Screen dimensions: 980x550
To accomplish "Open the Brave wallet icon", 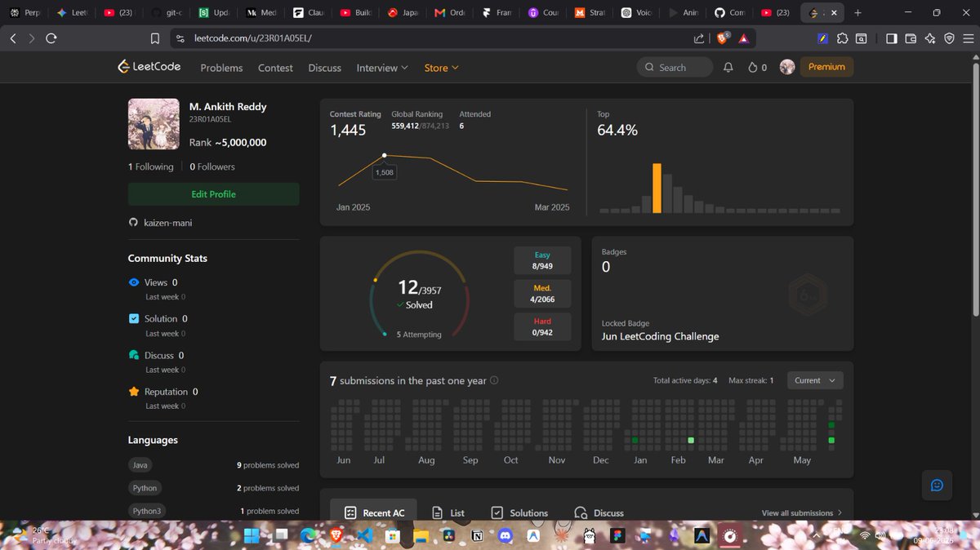I will [911, 38].
